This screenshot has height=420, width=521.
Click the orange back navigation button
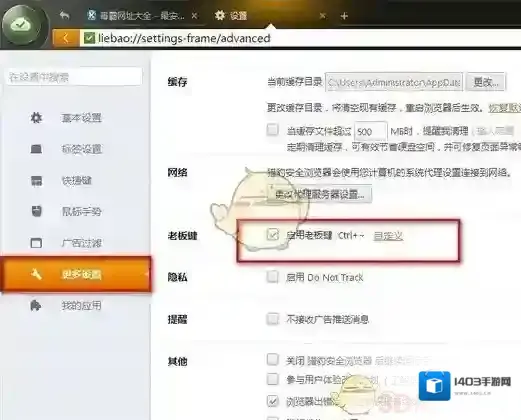point(66,38)
